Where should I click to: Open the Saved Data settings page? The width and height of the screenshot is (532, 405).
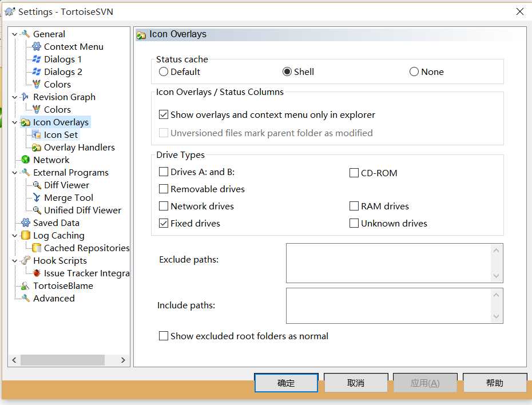[x=56, y=223]
